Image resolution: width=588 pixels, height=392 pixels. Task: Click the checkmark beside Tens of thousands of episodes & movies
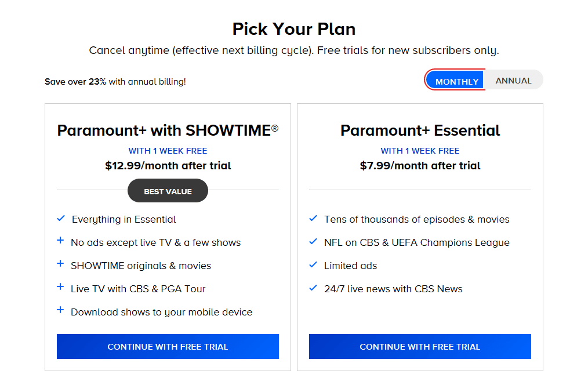[x=313, y=219]
